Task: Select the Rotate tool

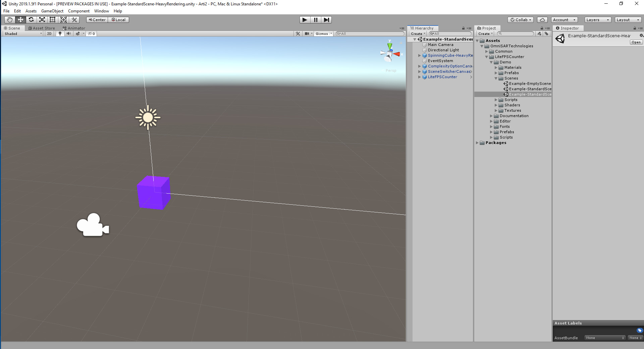Action: [x=31, y=20]
